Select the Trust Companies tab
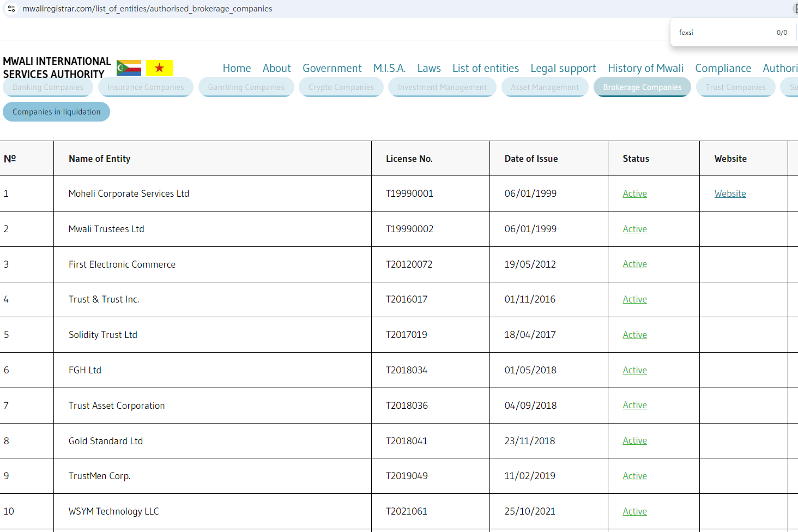Viewport: 798px width, 532px height. pyautogui.click(x=735, y=87)
